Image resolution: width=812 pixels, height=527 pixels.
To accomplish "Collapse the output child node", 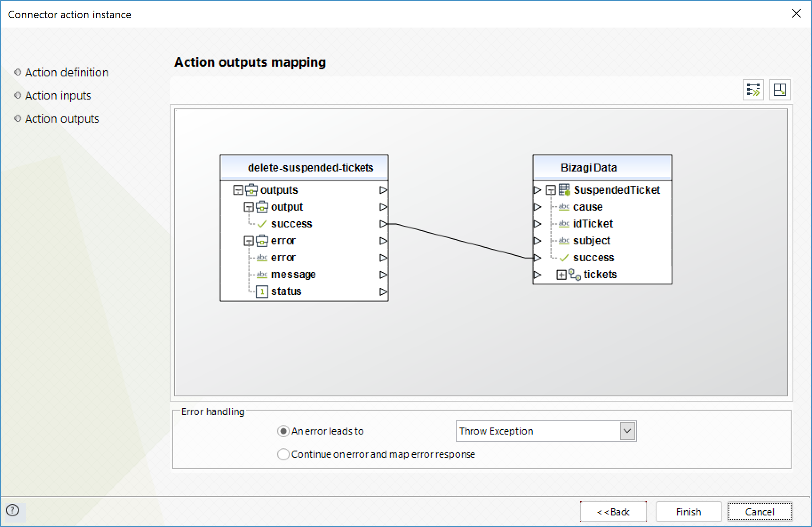I will click(249, 207).
